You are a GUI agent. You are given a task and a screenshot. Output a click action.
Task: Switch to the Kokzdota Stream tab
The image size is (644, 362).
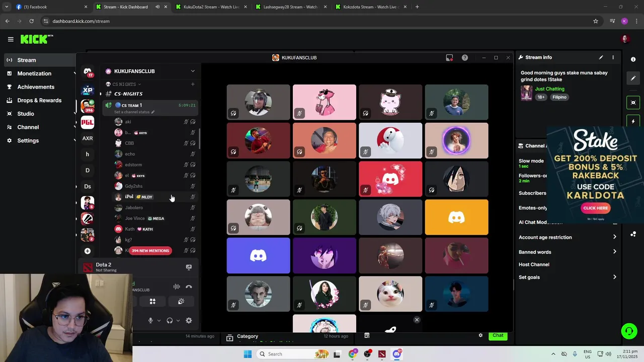pos(370,7)
